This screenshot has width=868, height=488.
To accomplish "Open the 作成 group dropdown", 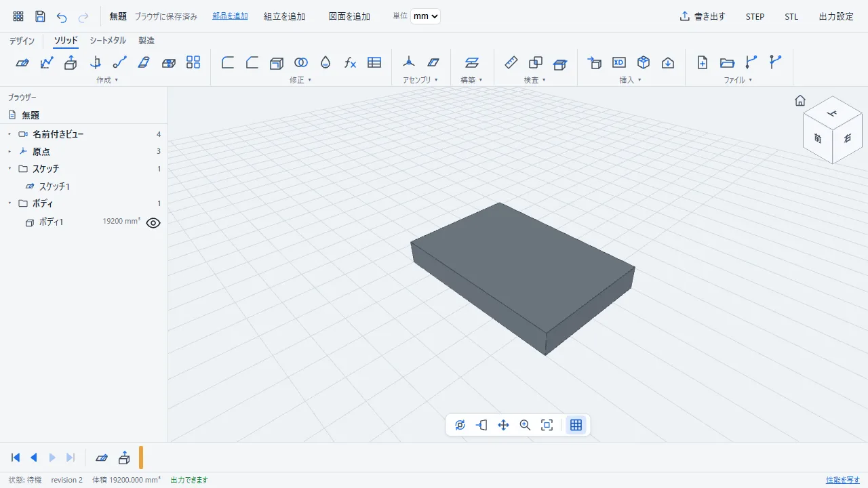I will [x=107, y=80].
